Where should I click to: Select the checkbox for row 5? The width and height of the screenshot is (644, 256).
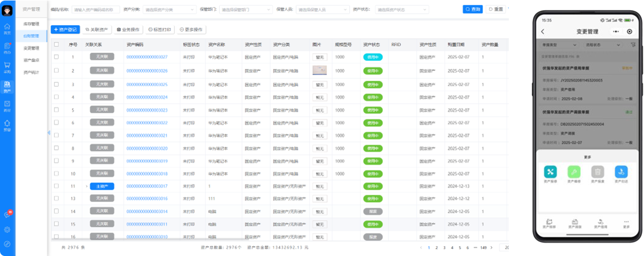56,110
